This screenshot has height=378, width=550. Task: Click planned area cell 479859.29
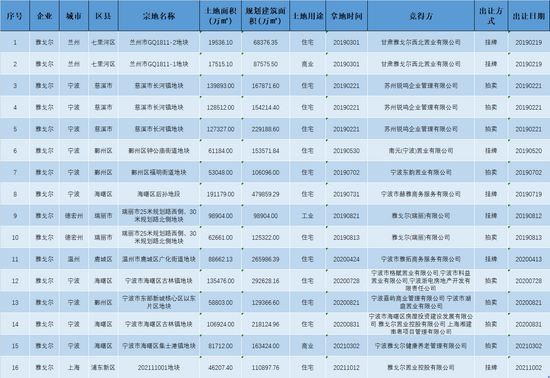[266, 194]
